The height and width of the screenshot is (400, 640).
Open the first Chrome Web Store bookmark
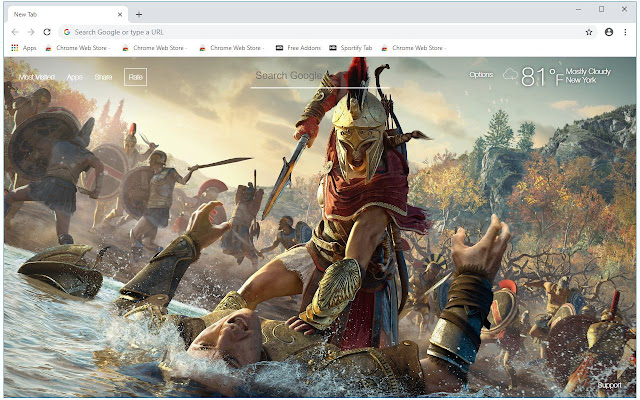click(78, 48)
